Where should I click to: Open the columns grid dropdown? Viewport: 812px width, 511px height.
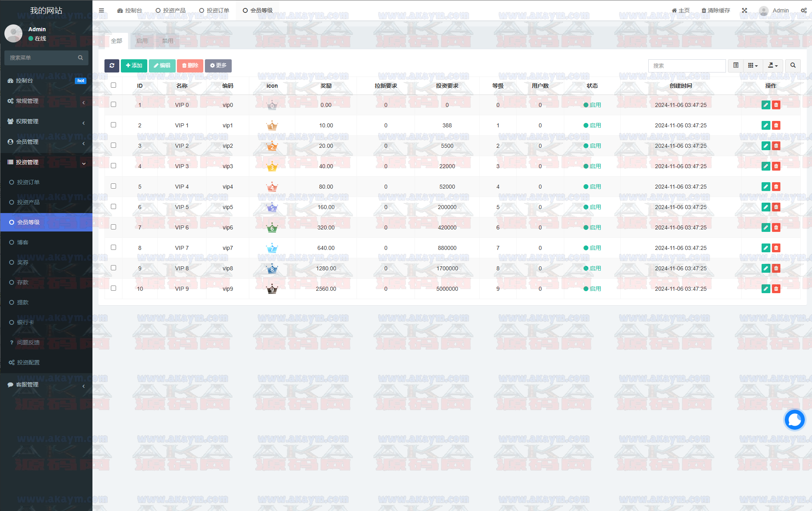click(x=753, y=66)
